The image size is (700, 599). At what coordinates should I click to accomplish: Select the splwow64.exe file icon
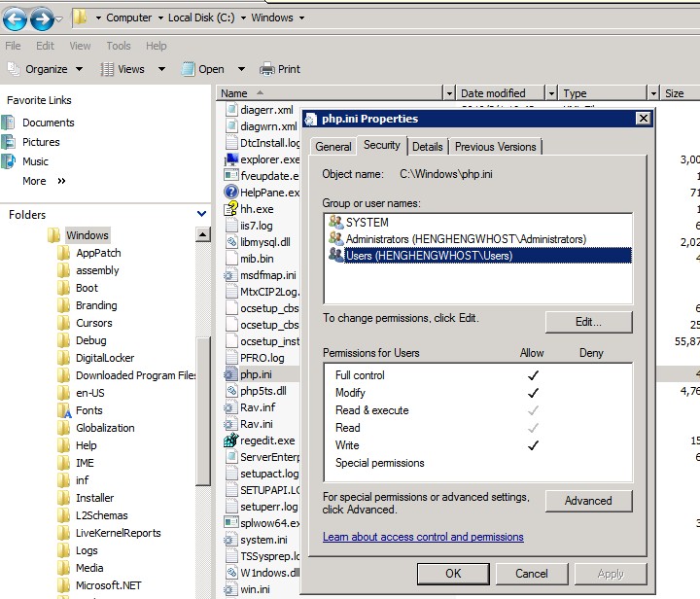[x=231, y=522]
